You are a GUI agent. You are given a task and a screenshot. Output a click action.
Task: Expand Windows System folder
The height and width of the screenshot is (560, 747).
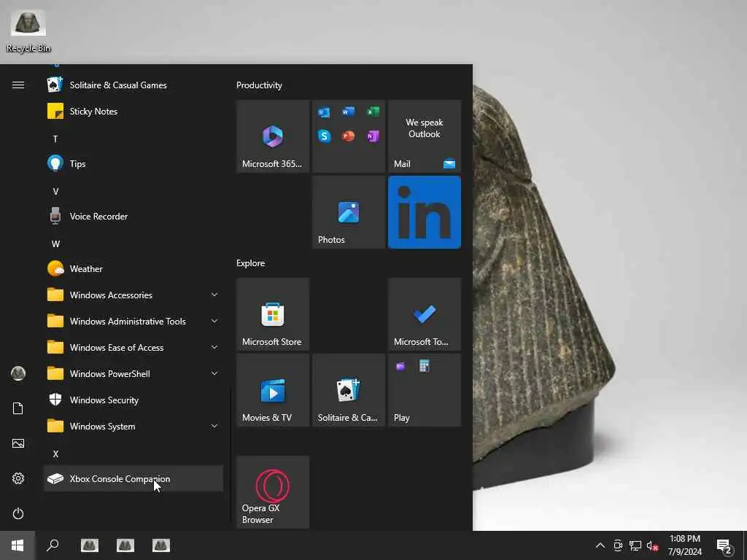click(133, 426)
